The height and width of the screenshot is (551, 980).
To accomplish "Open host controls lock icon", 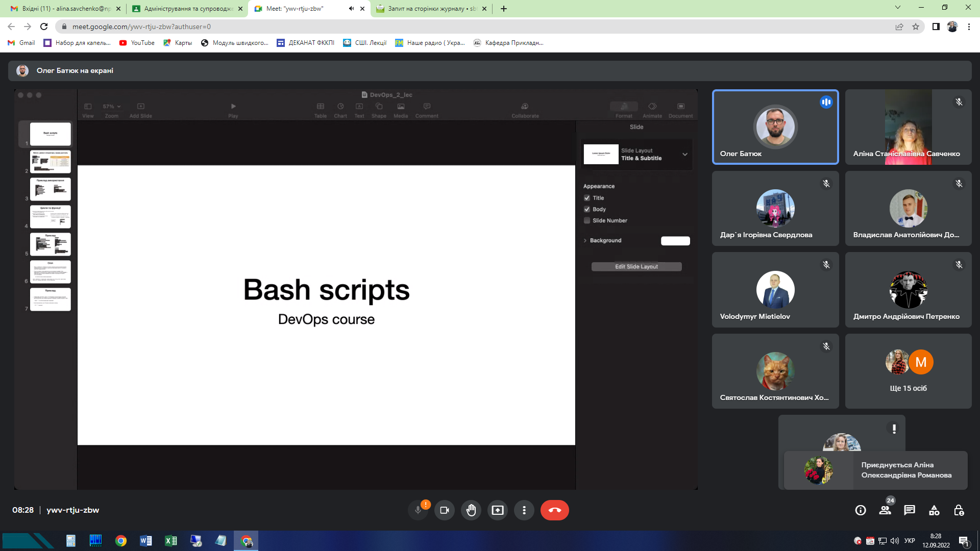I will point(959,510).
